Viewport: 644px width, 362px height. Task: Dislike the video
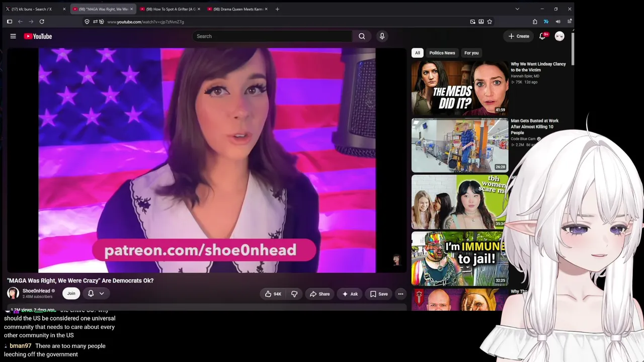tap(294, 294)
